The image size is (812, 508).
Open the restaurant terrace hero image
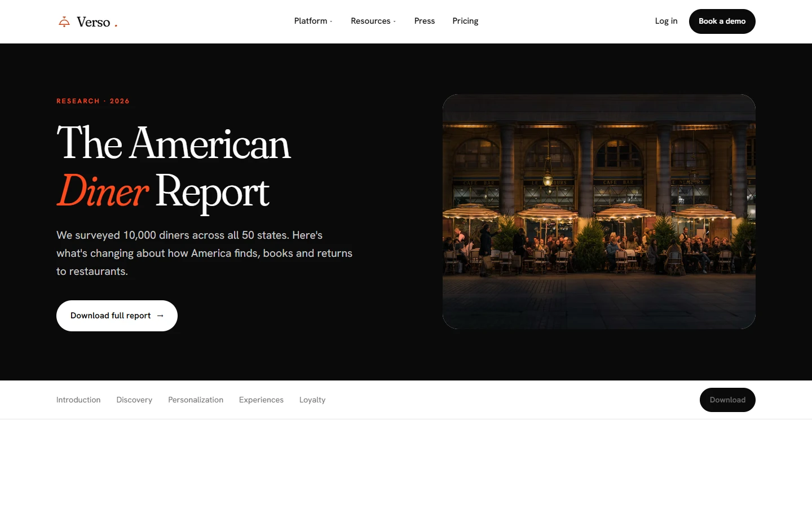[x=599, y=212]
